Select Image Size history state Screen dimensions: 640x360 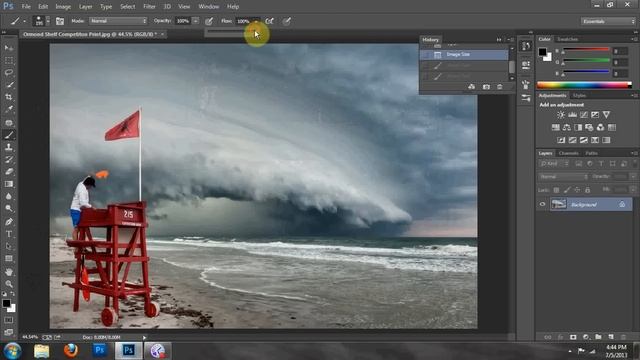tap(464, 54)
